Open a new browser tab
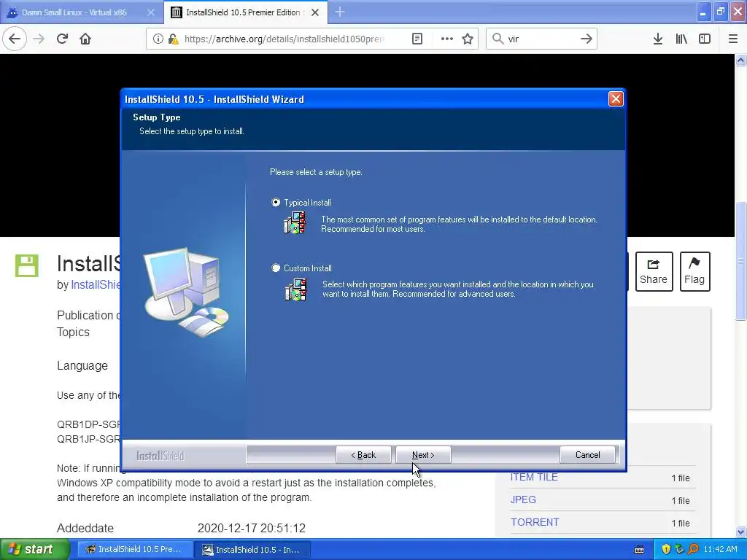 point(340,12)
